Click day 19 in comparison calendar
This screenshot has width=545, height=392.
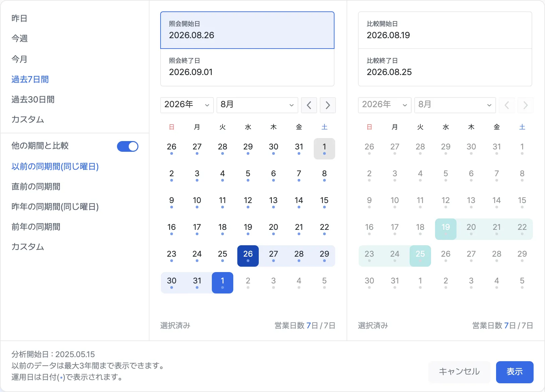point(446,229)
